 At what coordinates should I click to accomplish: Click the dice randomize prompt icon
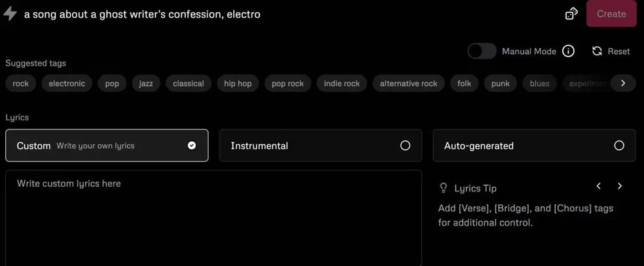coord(571,14)
